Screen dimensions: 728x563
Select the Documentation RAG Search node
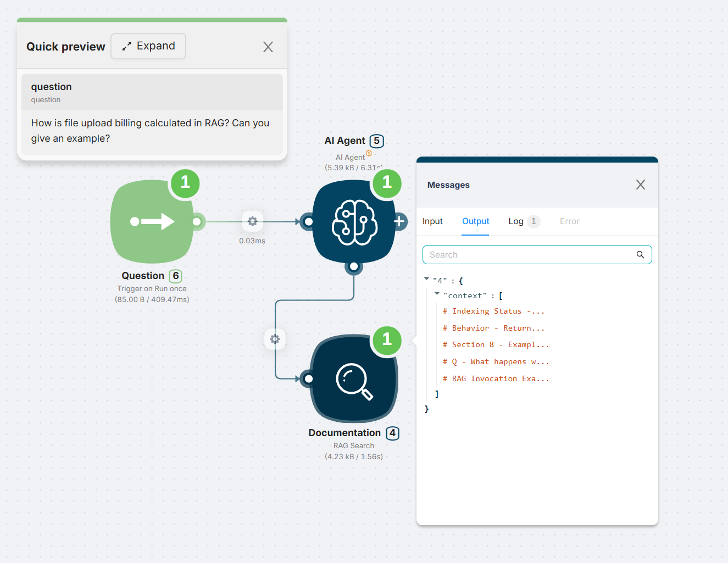354,379
